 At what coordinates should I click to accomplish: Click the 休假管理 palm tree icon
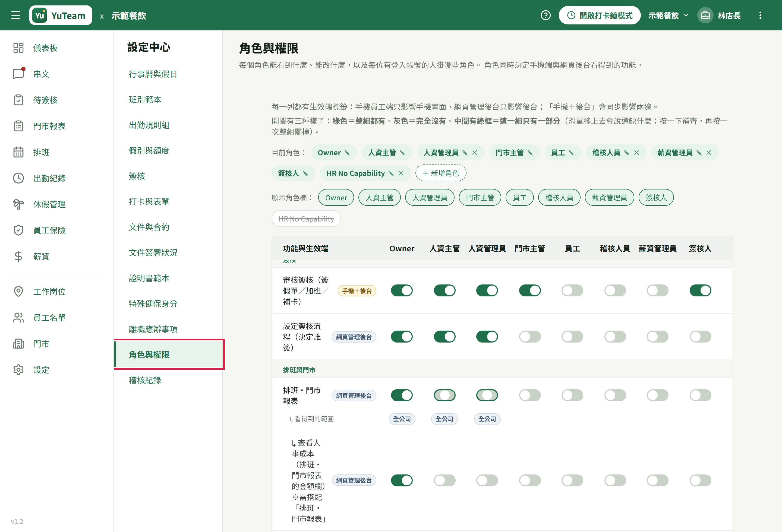(18, 204)
